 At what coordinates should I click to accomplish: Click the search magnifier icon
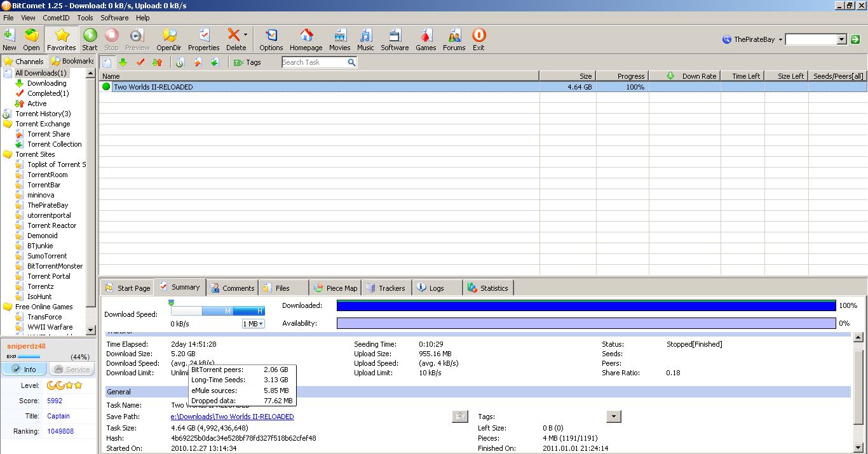[351, 62]
